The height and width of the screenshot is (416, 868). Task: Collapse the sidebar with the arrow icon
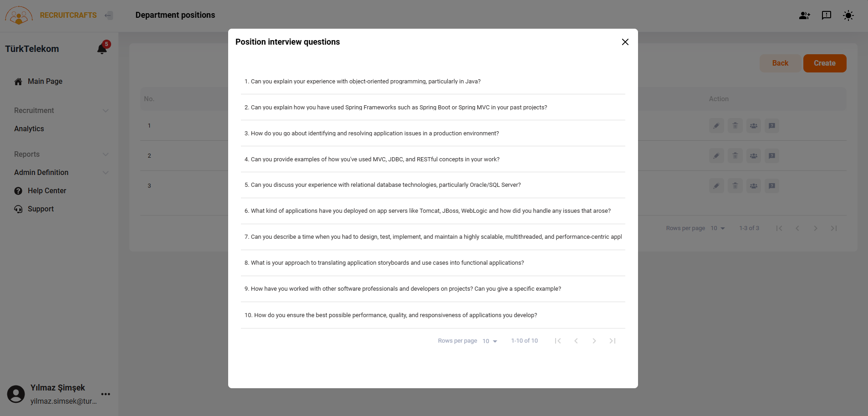108,15
